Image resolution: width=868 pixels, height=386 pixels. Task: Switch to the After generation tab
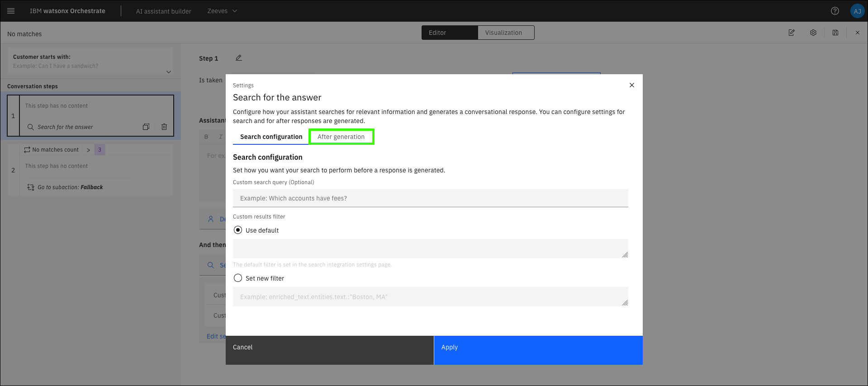point(341,137)
